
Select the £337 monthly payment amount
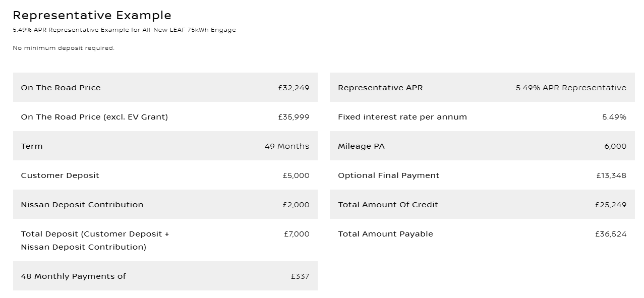click(x=300, y=276)
